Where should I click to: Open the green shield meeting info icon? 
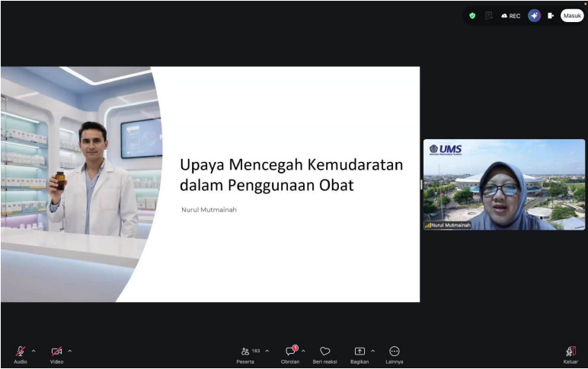[472, 16]
